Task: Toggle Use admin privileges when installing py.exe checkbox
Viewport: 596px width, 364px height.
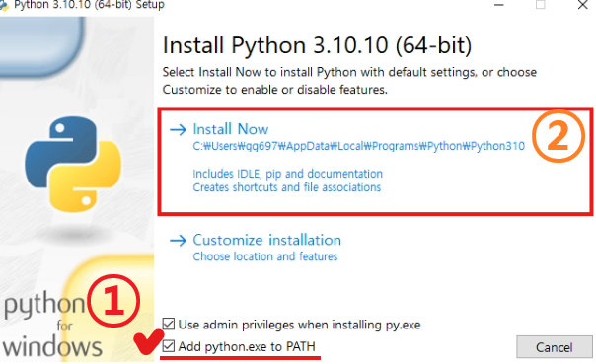Action: click(169, 325)
